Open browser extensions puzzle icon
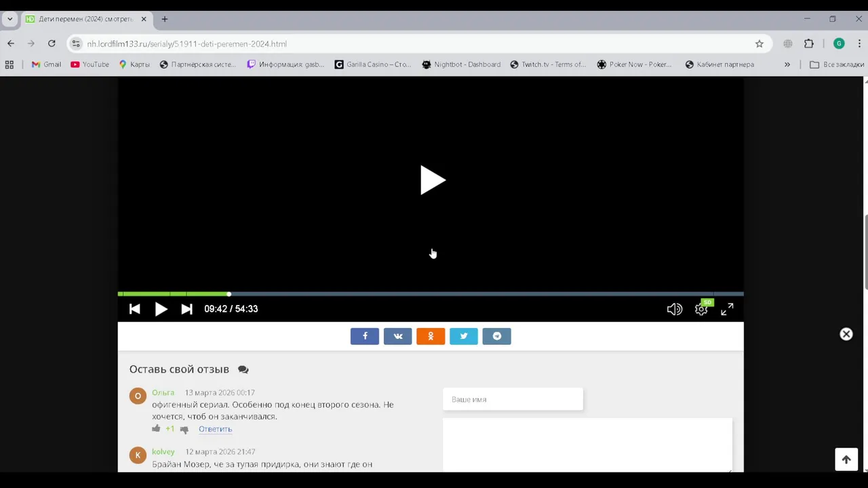Viewport: 868px width, 488px height. pyautogui.click(x=809, y=43)
